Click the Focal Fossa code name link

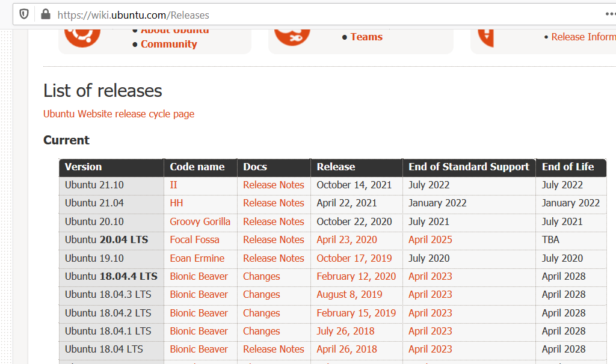tap(194, 239)
